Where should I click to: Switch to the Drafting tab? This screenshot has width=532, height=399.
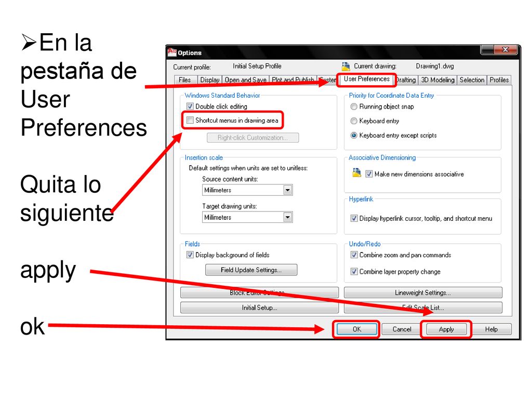tap(406, 79)
